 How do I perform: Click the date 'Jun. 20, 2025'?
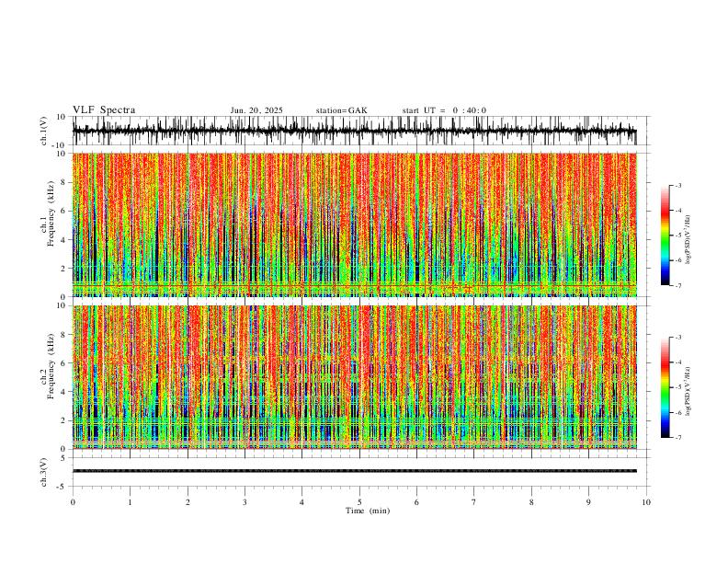point(256,110)
